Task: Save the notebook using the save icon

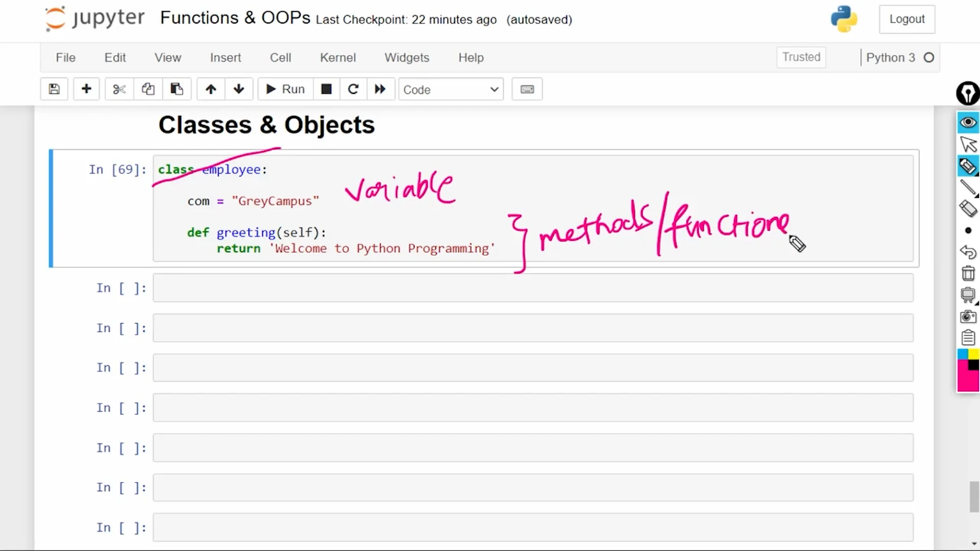Action: click(54, 89)
